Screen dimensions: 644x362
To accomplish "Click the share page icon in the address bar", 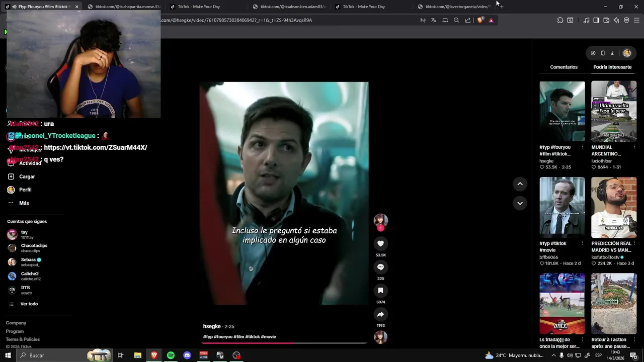I will pyautogui.click(x=468, y=20).
